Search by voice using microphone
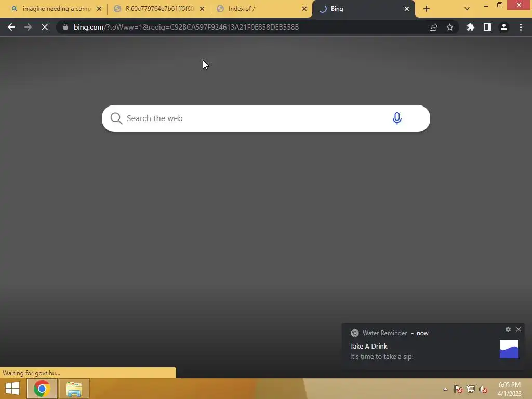 [x=397, y=118]
